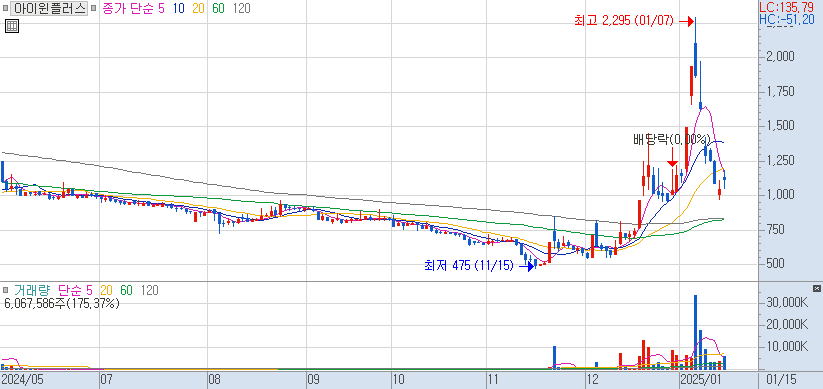Click the 아이윈플러스 stock name button
Image resolution: width=823 pixels, height=389 pixels.
tap(50, 8)
